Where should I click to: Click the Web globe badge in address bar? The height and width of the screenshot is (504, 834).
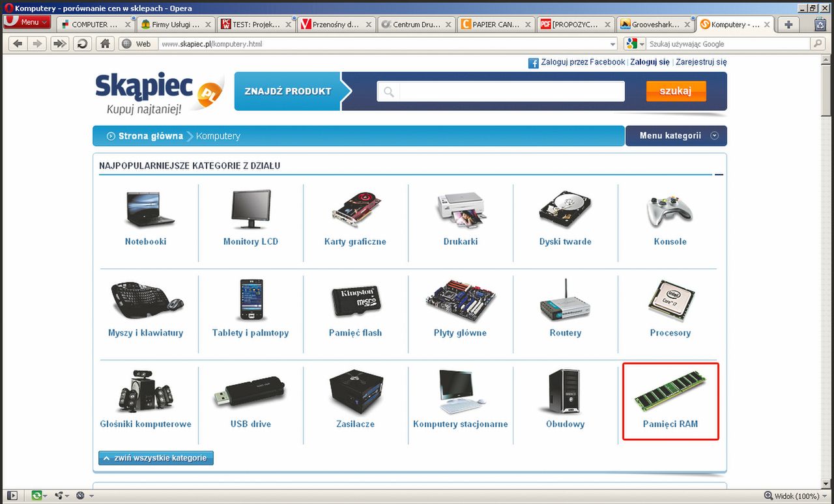point(137,44)
